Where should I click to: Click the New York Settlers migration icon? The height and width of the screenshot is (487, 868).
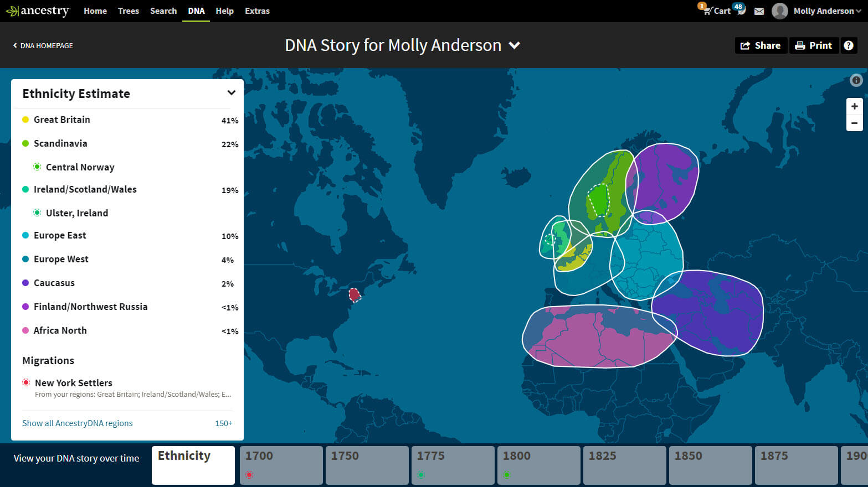(x=26, y=382)
